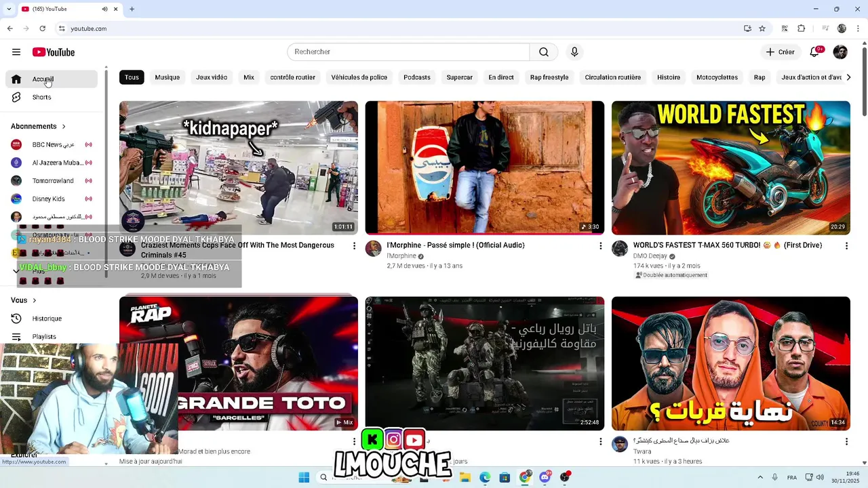Select the Motocyclettes filter chip
Image resolution: width=868 pixels, height=488 pixels.
click(x=717, y=77)
